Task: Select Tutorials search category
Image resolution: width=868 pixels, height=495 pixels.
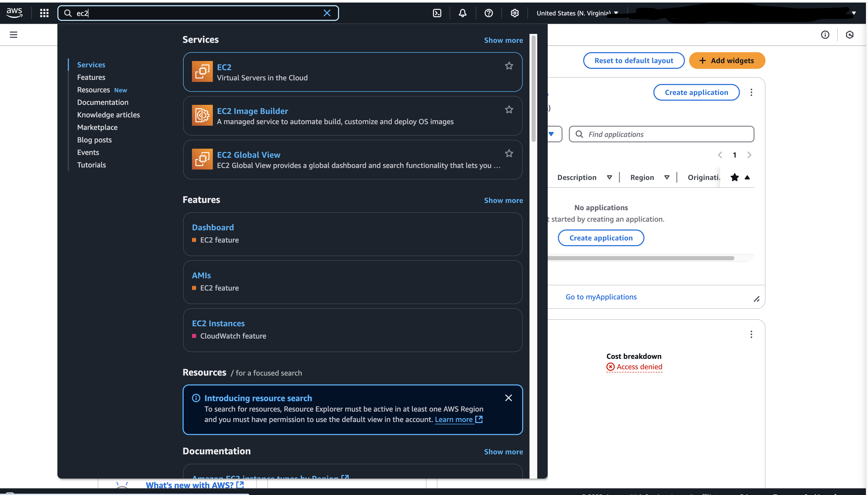Action: 91,165
